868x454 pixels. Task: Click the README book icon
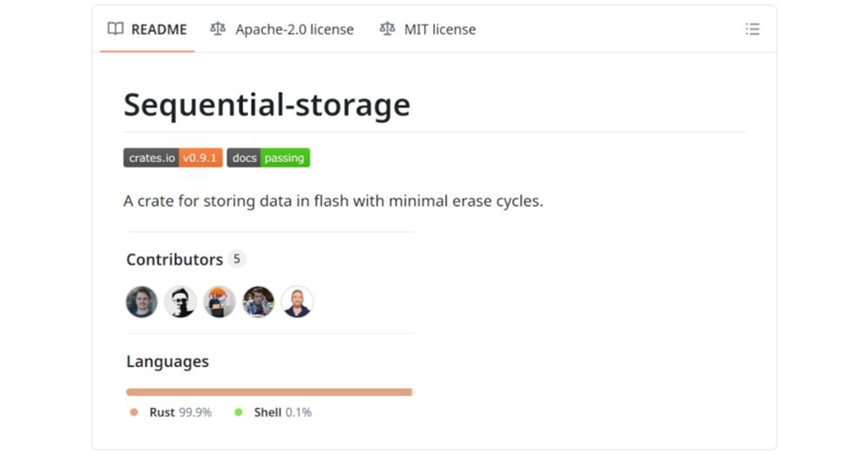(115, 29)
